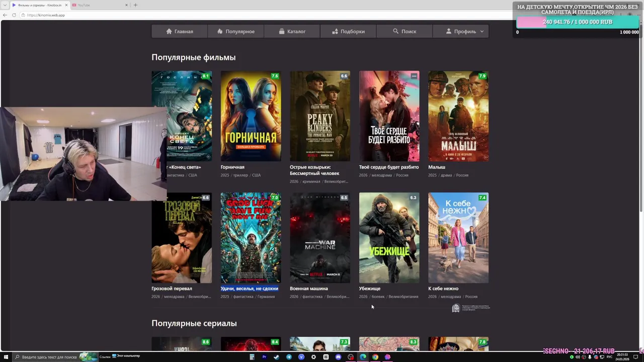The width and height of the screenshot is (644, 362).
Task: Reload the page with refresh button
Action: pos(15,15)
